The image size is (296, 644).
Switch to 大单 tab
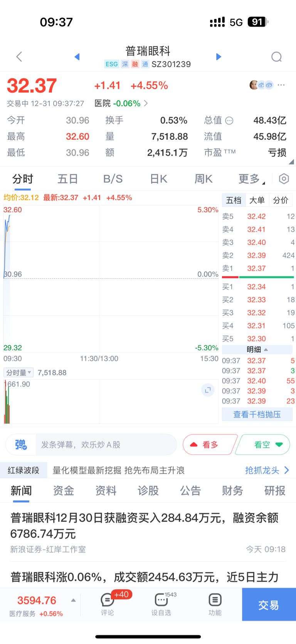pyautogui.click(x=257, y=200)
